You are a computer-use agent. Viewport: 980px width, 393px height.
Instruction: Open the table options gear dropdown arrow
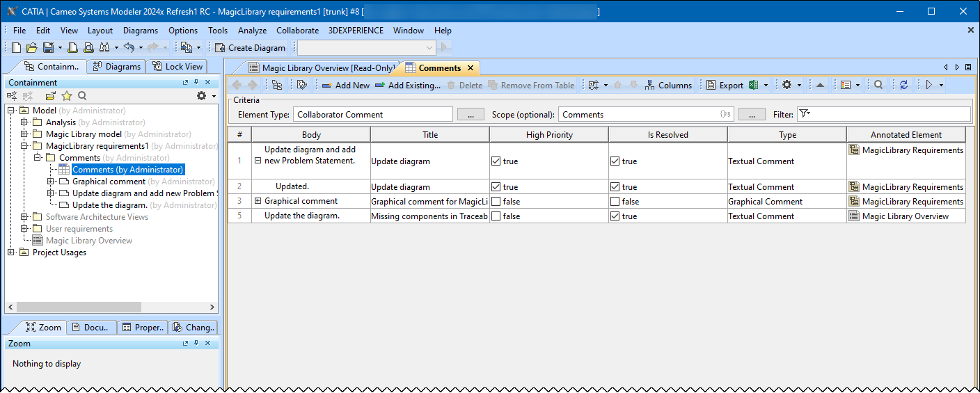pyautogui.click(x=800, y=86)
